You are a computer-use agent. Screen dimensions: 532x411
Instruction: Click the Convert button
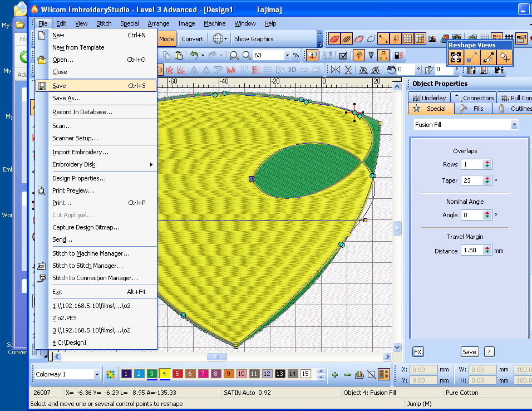pyautogui.click(x=192, y=39)
